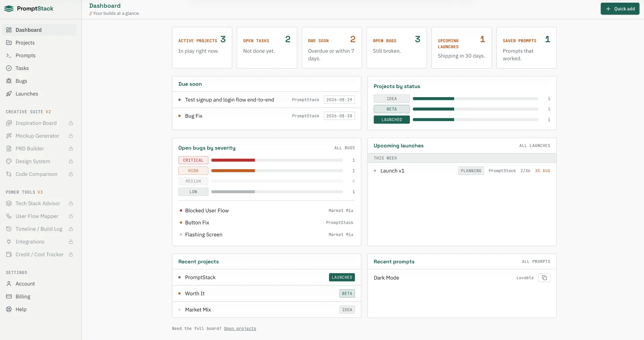Open the Launch v1 launch row
The image size is (644, 340).
pyautogui.click(x=462, y=171)
